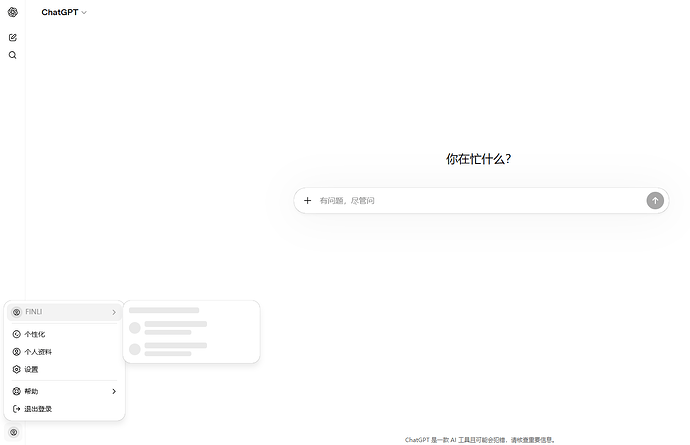Open the ChatGPT model dropdown

click(64, 12)
